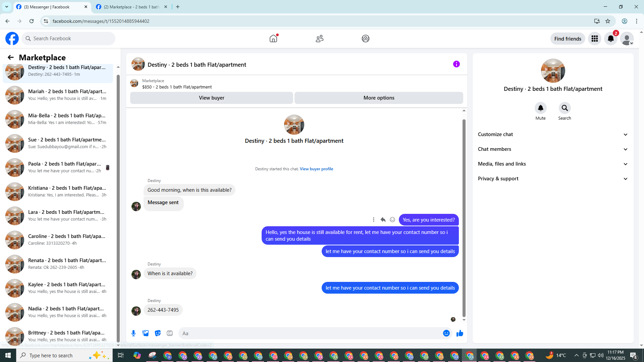Click the chat messages scrollbar
Image resolution: width=644 pixels, height=362 pixels.
point(464,218)
